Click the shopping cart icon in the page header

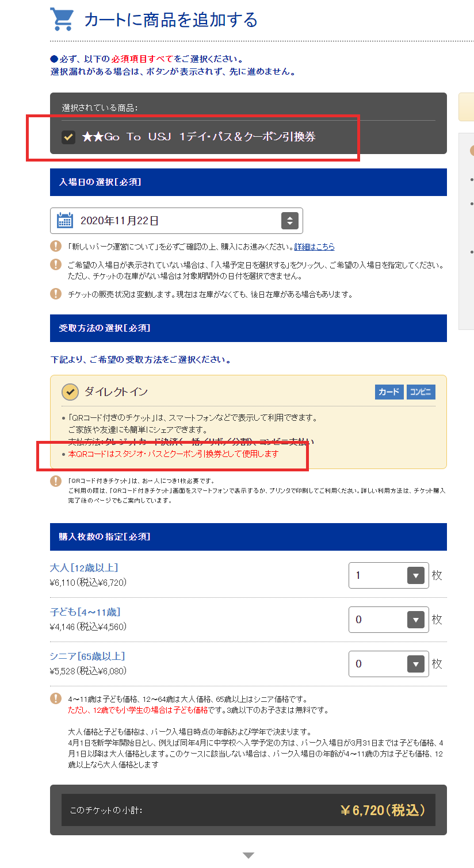click(61, 18)
